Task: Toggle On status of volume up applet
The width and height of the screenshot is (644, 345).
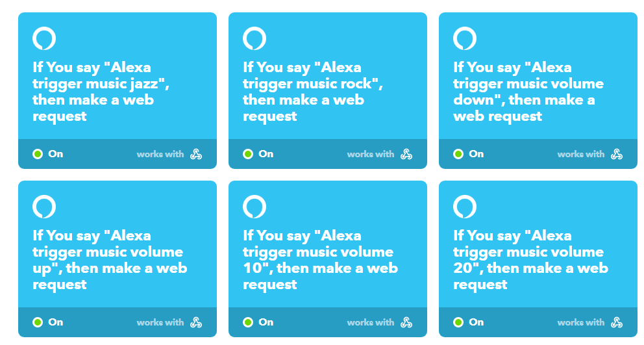Action: click(x=47, y=322)
